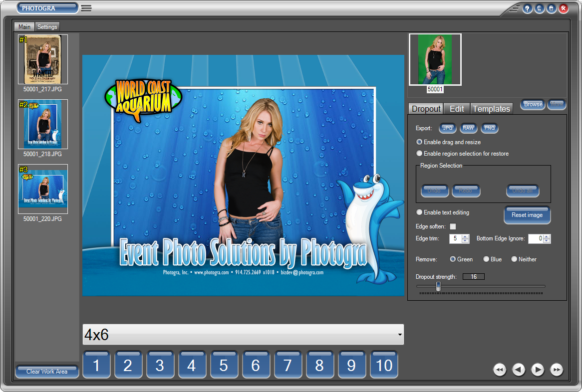Image resolution: width=582 pixels, height=392 pixels.
Task: Open the 4x6 print size dropdown
Action: [x=243, y=335]
